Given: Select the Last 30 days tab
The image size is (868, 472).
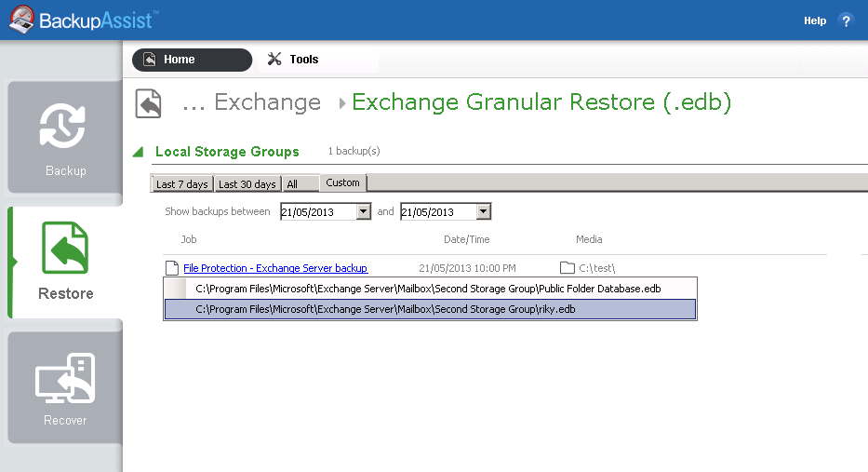Looking at the screenshot, I should pos(247,184).
